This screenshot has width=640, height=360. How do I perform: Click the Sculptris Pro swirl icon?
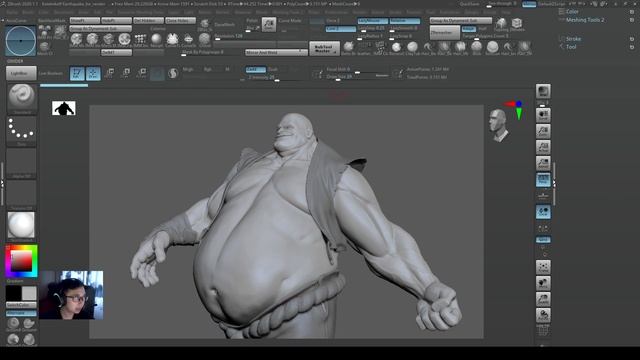[173, 73]
